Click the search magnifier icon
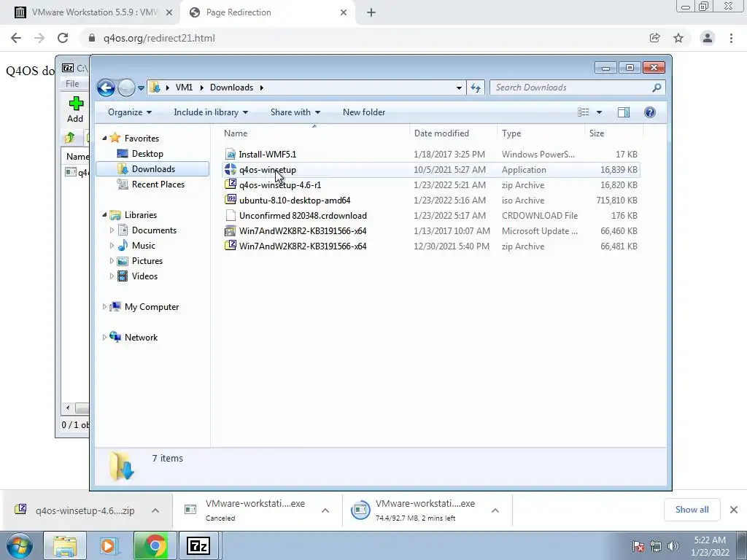Viewport: 747px width, 560px height. tap(657, 87)
